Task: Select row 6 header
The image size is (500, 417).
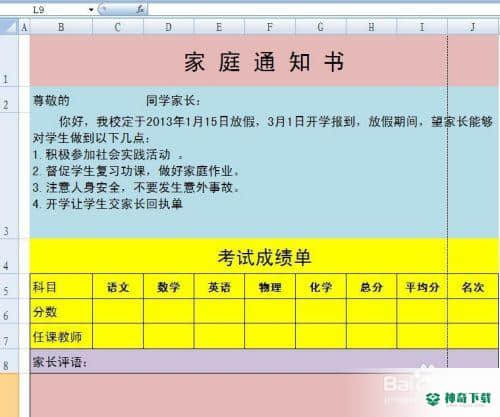Action: click(9, 311)
